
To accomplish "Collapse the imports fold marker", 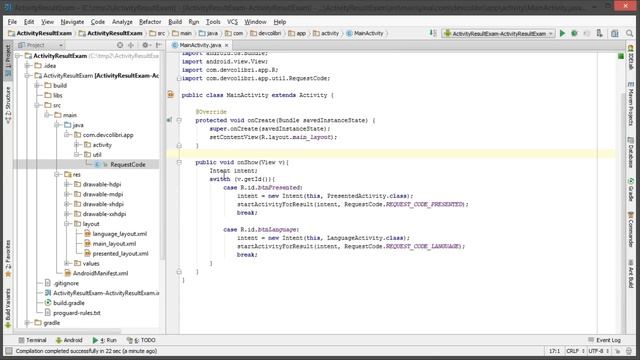I will click(179, 78).
